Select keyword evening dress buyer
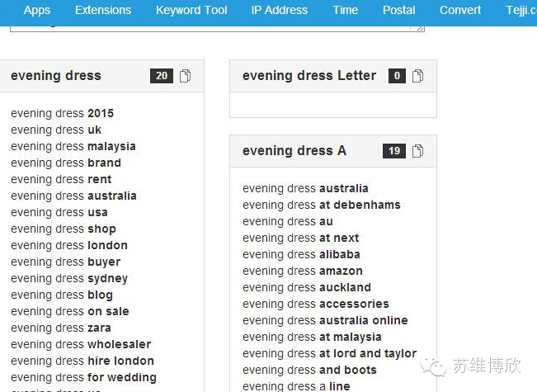 [66, 262]
